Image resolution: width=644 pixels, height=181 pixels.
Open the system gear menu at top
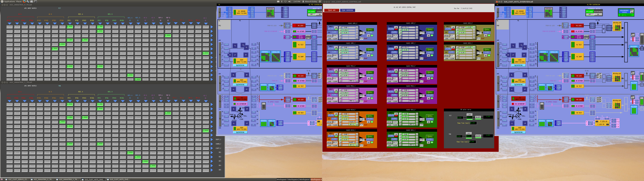(x=320, y=2)
